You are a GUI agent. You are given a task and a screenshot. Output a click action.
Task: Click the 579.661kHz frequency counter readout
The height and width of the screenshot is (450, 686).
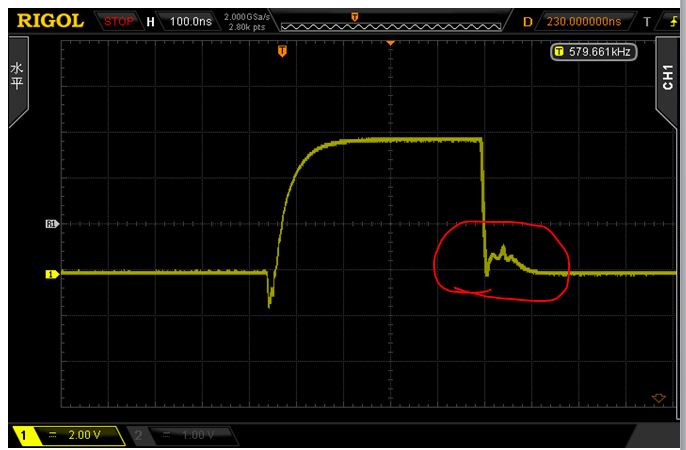click(593, 52)
